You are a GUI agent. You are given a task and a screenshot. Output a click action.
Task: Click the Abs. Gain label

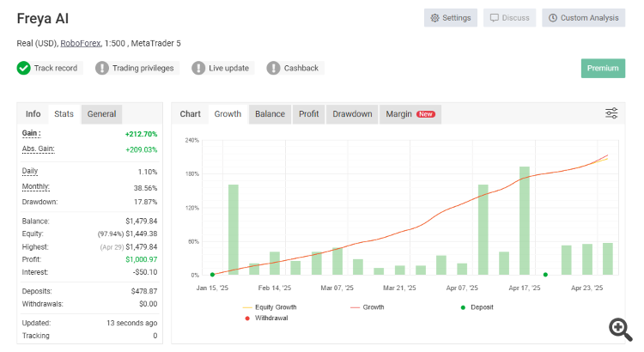(38, 149)
